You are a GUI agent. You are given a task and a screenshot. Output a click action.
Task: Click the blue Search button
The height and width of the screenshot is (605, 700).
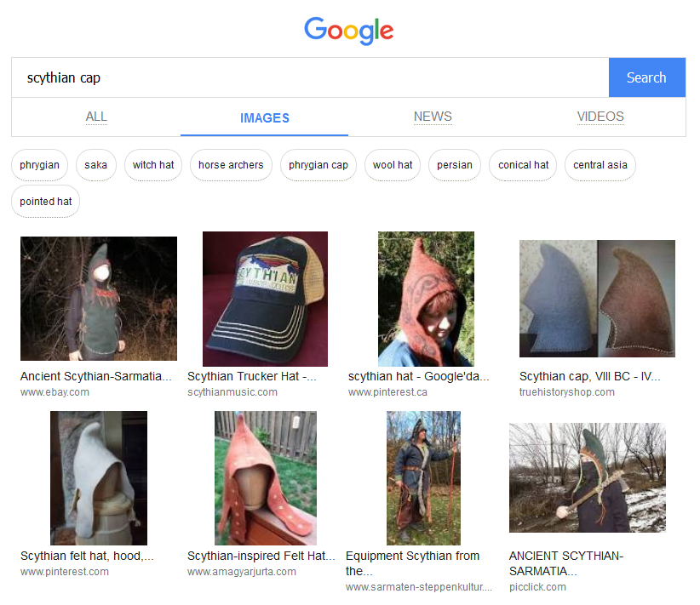tap(647, 77)
